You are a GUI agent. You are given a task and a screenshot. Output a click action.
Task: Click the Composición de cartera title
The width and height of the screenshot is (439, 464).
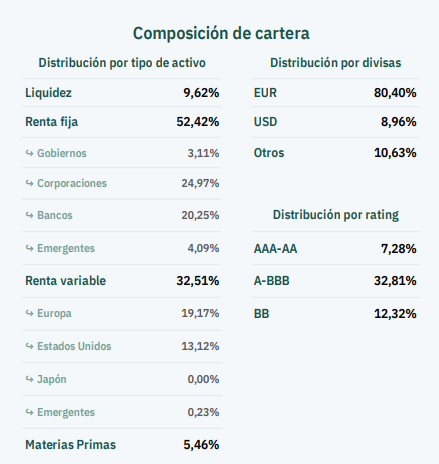[221, 33]
